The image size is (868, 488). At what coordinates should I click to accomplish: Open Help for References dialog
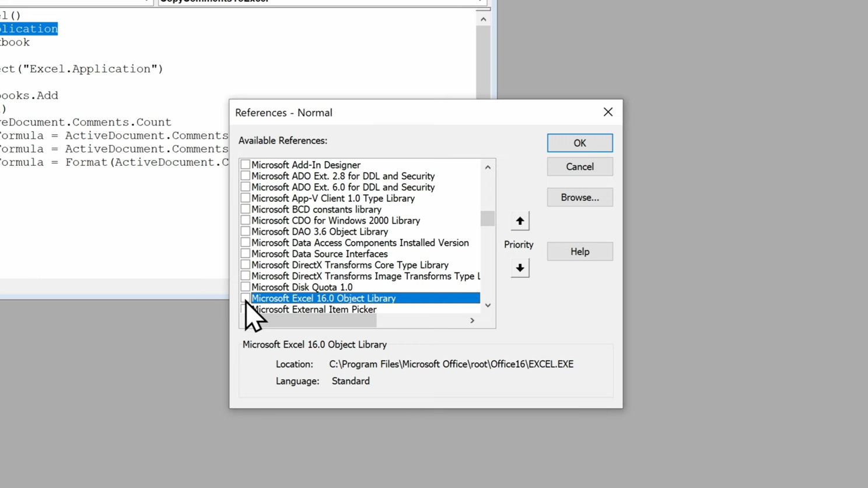pos(580,252)
